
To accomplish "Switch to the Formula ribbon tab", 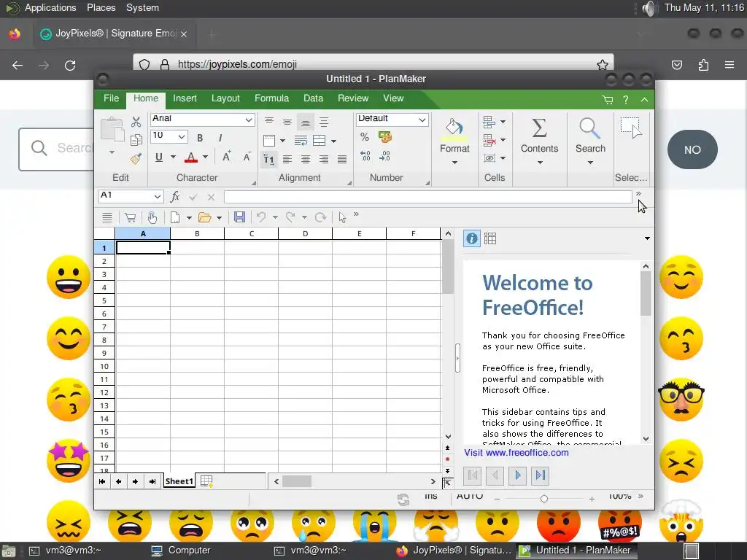I will 271,98.
